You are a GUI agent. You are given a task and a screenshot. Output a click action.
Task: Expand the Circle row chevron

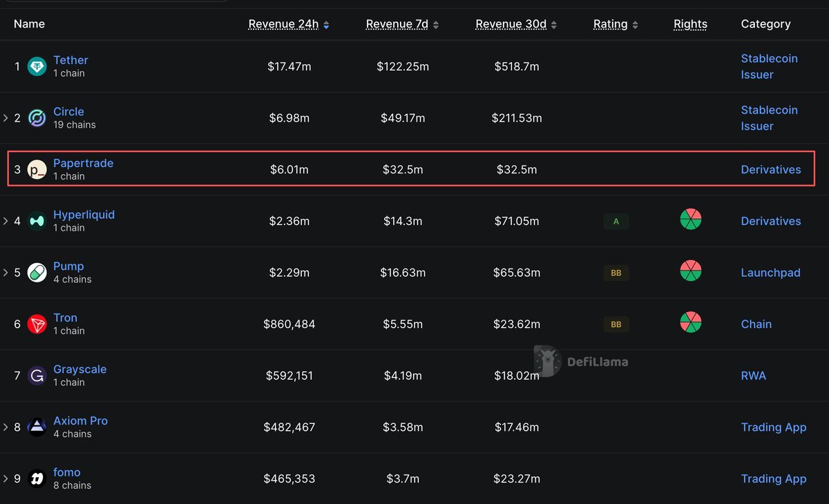tap(6, 118)
